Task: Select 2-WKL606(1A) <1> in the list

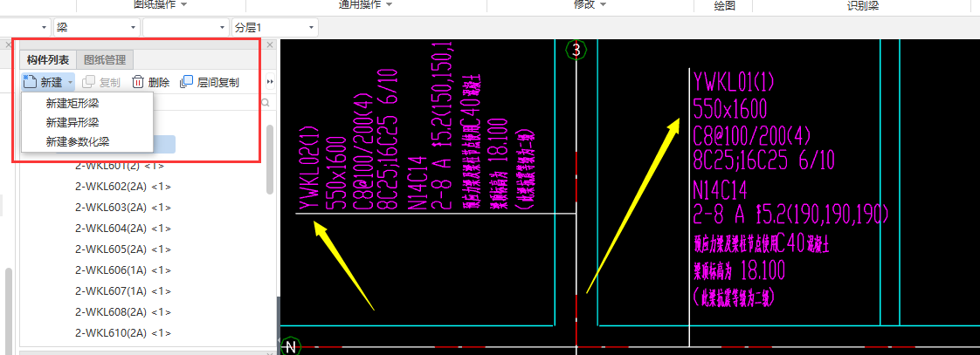Action: pos(122,270)
